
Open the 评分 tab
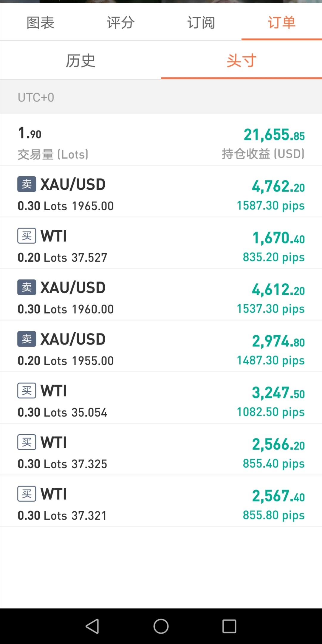tap(121, 23)
